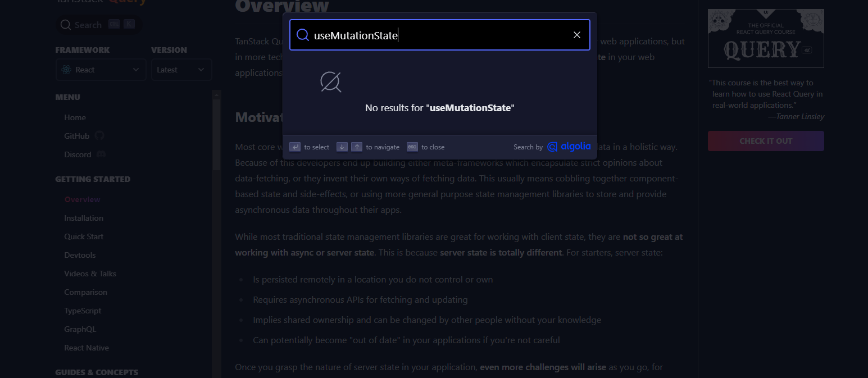Open the Comparison page
868x378 pixels.
point(85,292)
